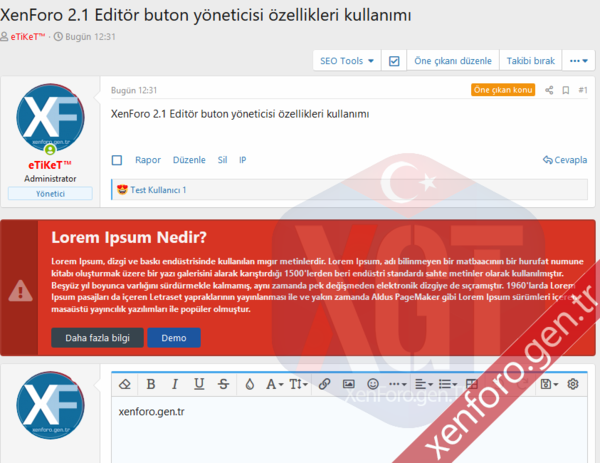This screenshot has height=463, width=600.
Task: Bookmark the post with bookmark icon
Action: pyautogui.click(x=566, y=90)
